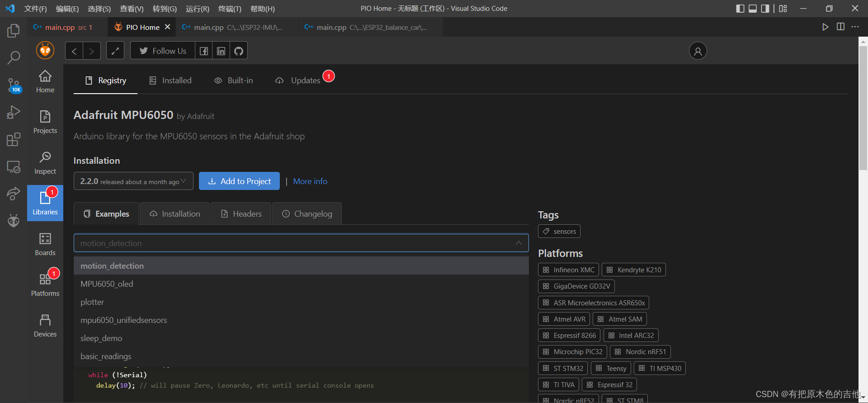The width and height of the screenshot is (868, 403).
Task: Open the Atmel AVR platform tag
Action: 564,319
